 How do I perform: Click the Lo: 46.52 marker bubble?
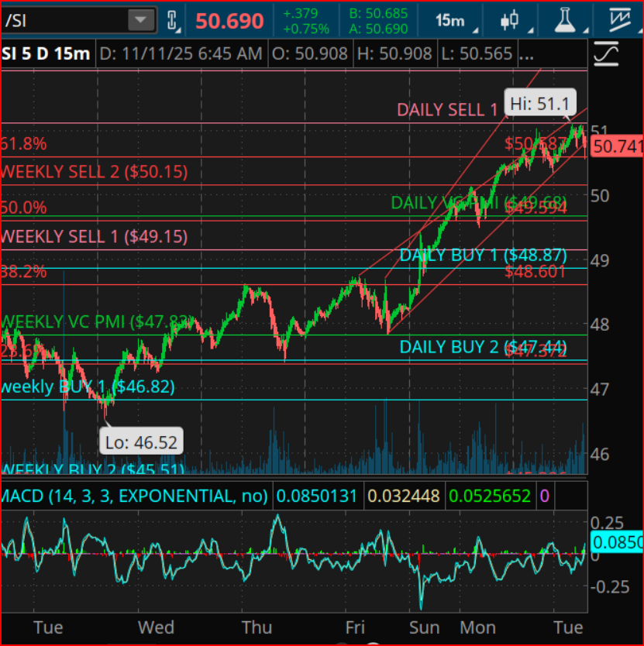pyautogui.click(x=141, y=441)
